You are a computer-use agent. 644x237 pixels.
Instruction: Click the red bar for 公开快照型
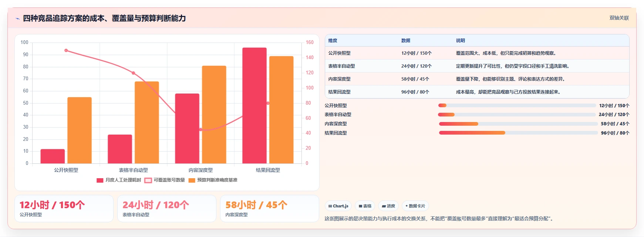[53, 156]
